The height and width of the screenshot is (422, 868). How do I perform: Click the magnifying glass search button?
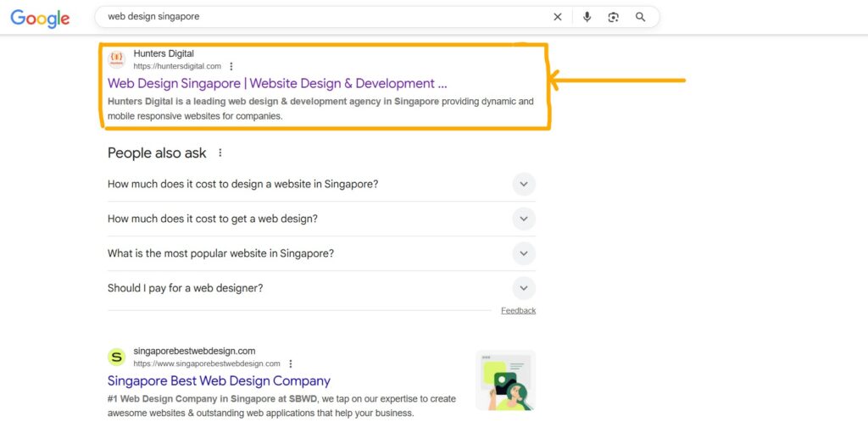click(x=641, y=17)
